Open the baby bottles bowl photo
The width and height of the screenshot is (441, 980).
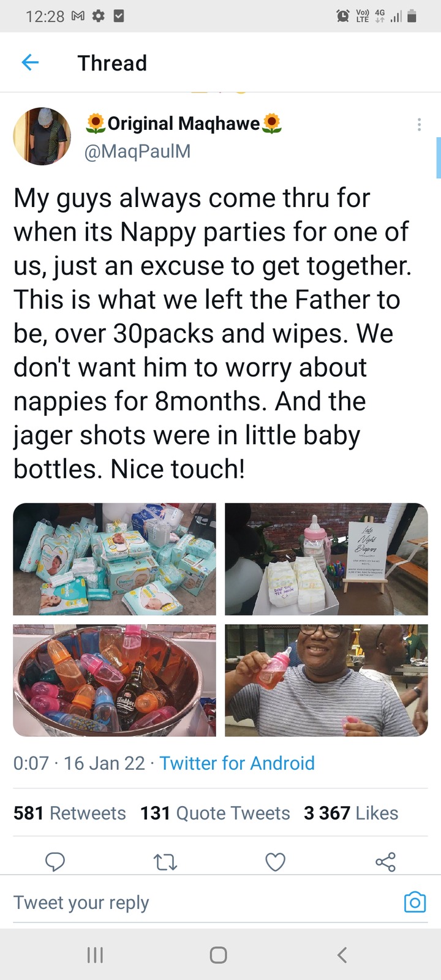click(115, 680)
